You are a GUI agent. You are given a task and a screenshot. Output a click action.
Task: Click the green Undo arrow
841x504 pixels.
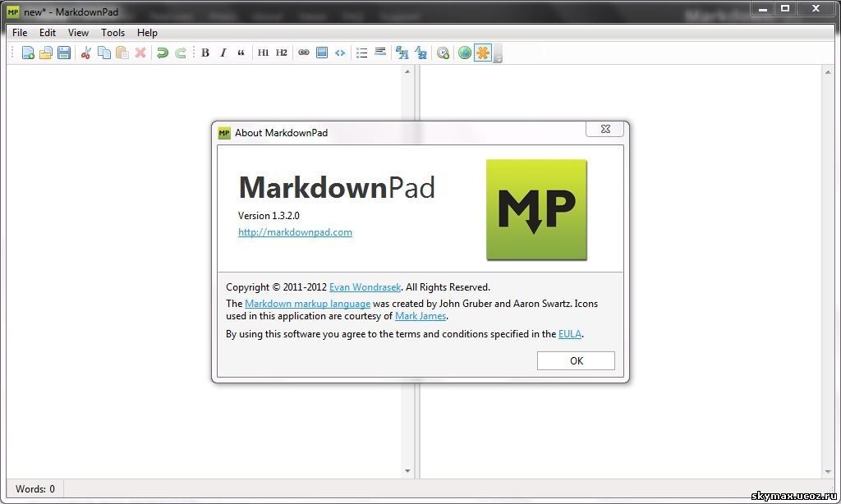162,53
